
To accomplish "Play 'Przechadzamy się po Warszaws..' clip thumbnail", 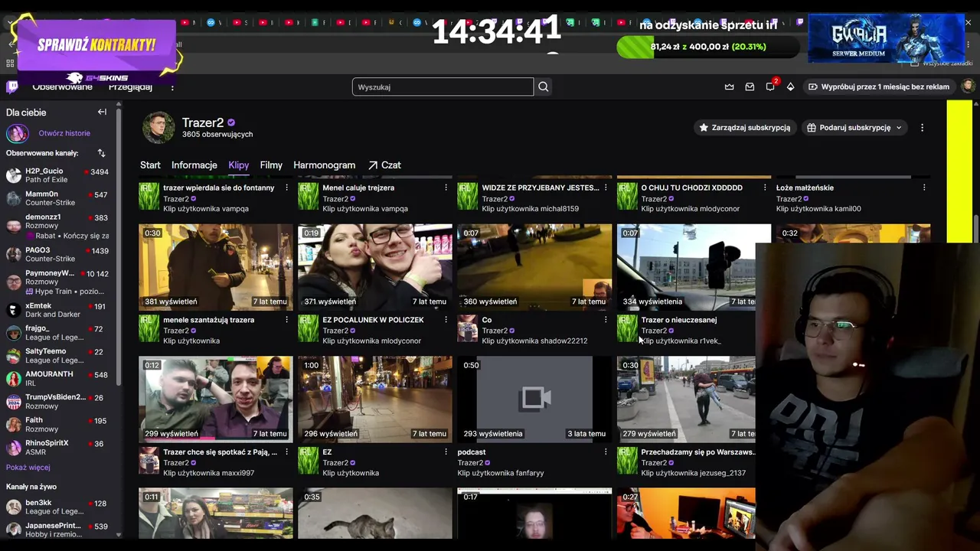I will pos(686,399).
